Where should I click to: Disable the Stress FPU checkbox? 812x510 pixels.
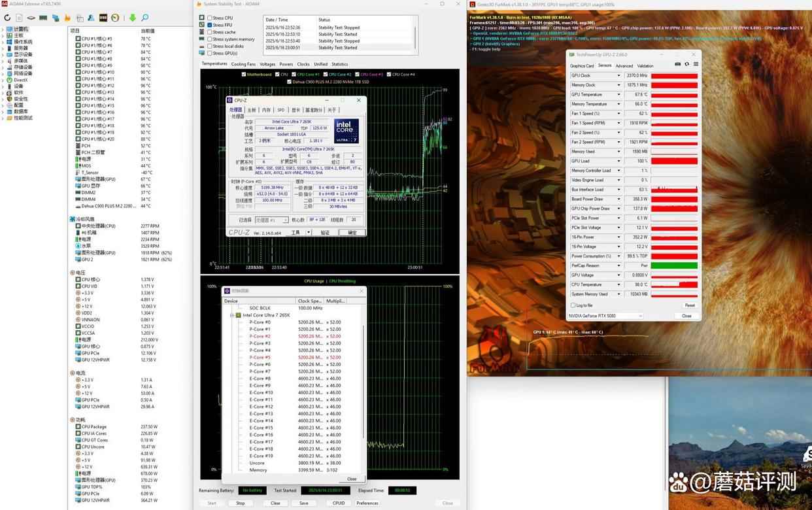210,25
